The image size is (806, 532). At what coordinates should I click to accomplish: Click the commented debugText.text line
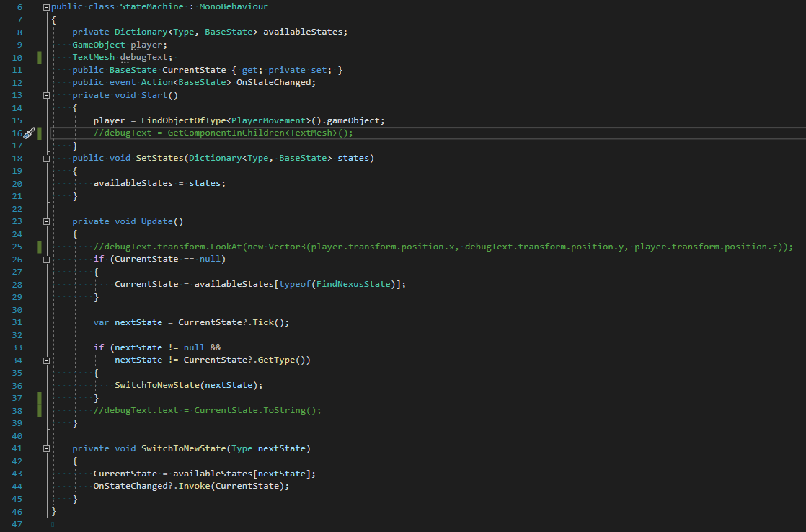[x=207, y=410]
